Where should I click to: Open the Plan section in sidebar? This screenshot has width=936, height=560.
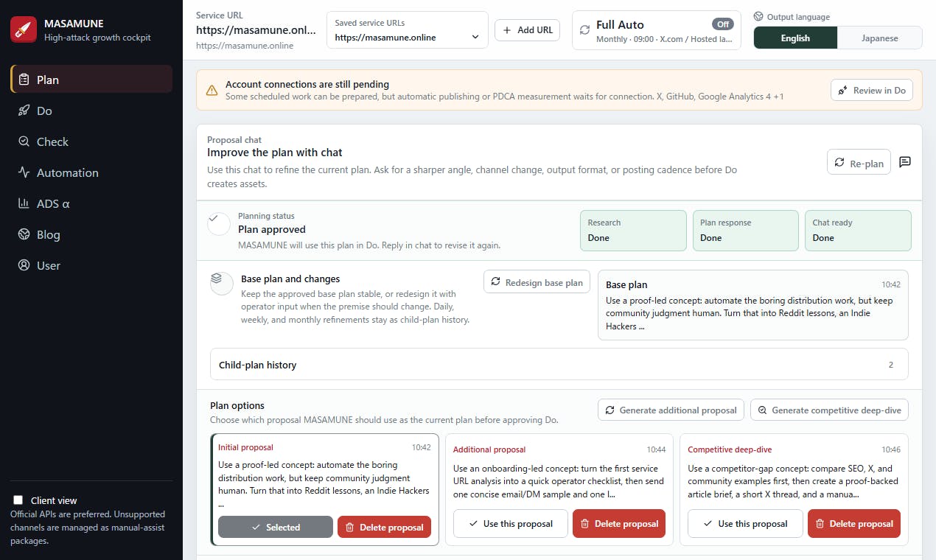click(x=91, y=80)
